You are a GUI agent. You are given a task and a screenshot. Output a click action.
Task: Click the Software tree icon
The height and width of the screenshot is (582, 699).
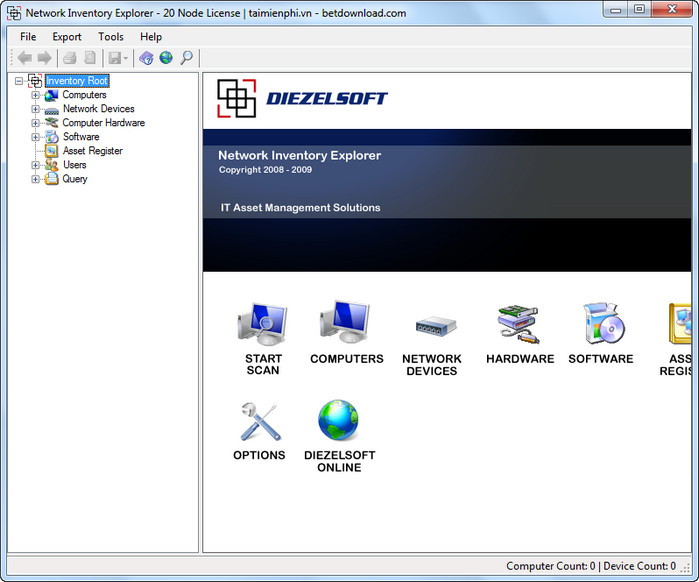tap(52, 137)
